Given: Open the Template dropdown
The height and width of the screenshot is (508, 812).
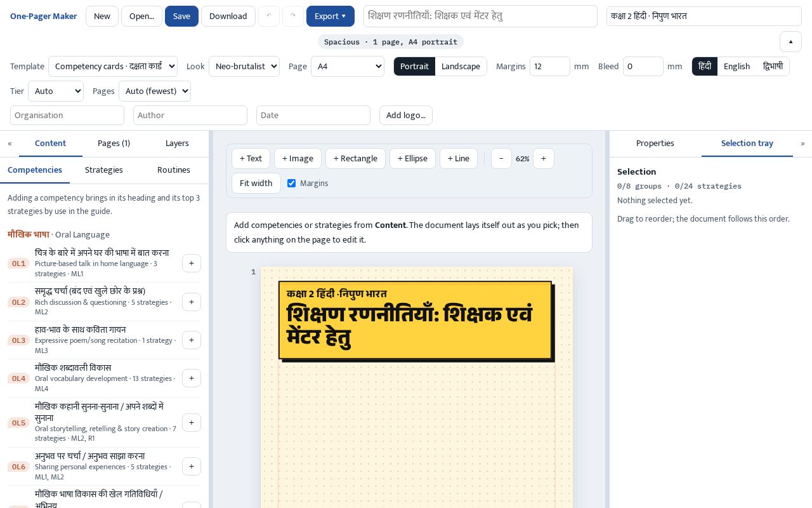Looking at the screenshot, I should point(114,67).
